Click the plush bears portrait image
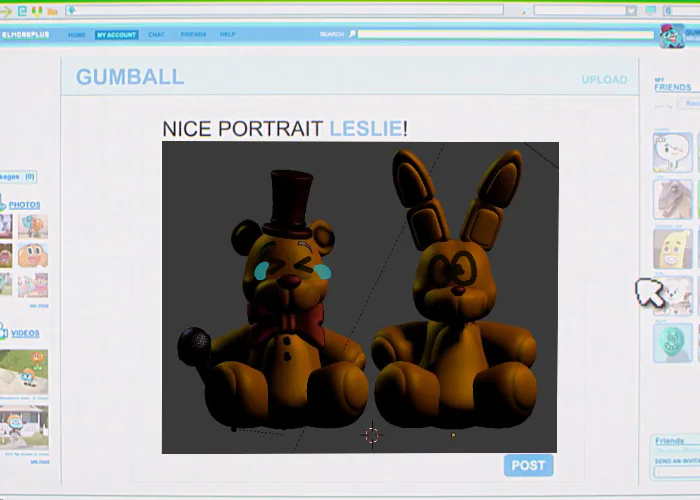Viewport: 700px width, 500px height. pyautogui.click(x=360, y=297)
